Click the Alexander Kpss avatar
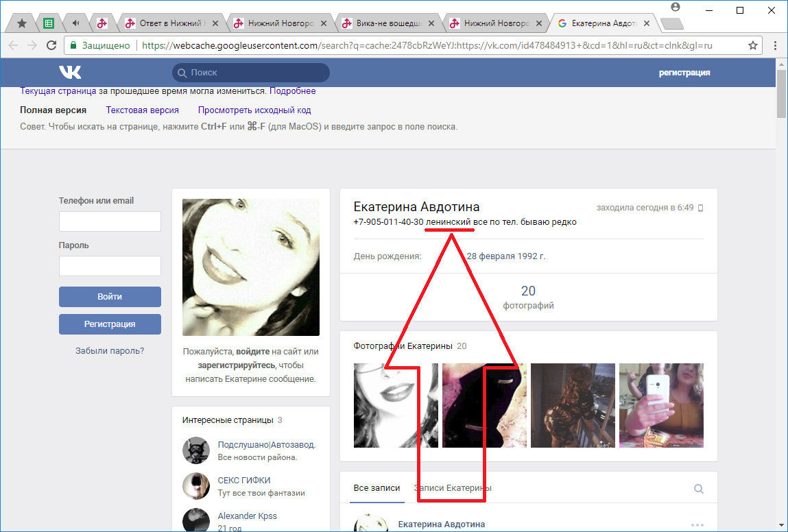Image resolution: width=788 pixels, height=532 pixels. [196, 520]
